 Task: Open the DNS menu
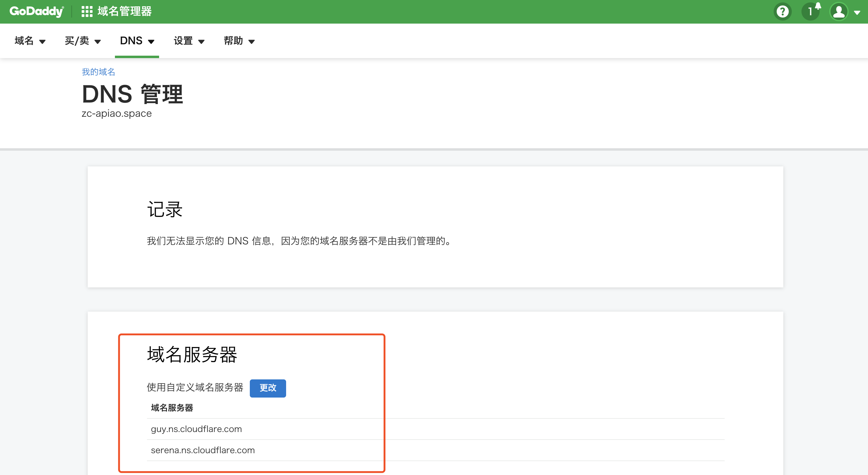coord(137,41)
